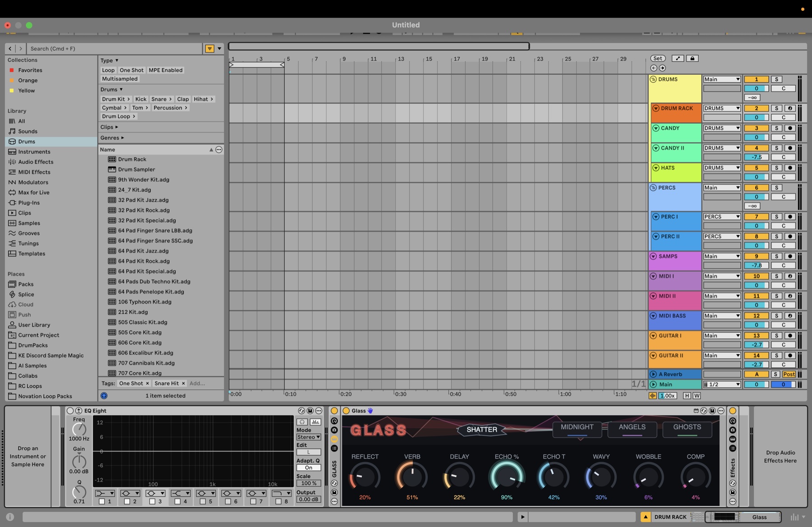Viewport: 812px width, 527px height.
Task: Toggle Adaptive Q On button
Action: pyautogui.click(x=309, y=468)
